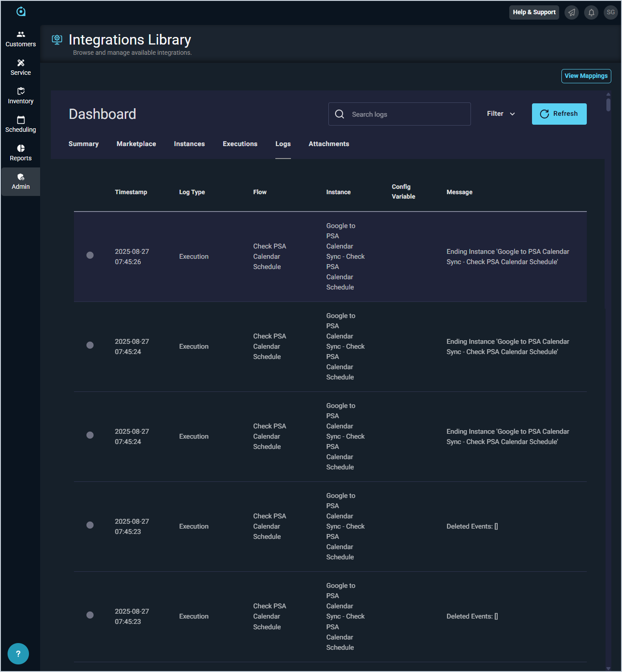This screenshot has width=622, height=672.
Task: Expand the Filter dropdown
Action: (501, 114)
